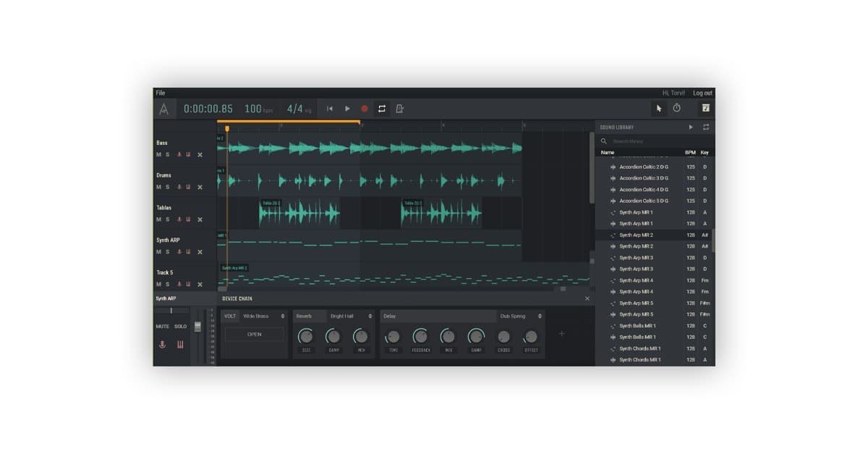Image resolution: width=868 pixels, height=454 pixels.
Task: Mute the Bass track
Action: (x=158, y=155)
